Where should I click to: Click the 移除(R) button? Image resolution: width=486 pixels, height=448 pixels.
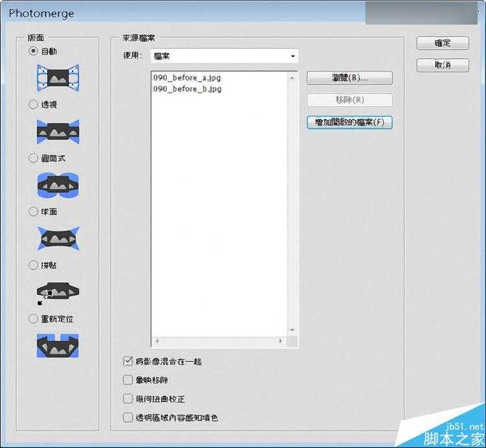point(350,100)
